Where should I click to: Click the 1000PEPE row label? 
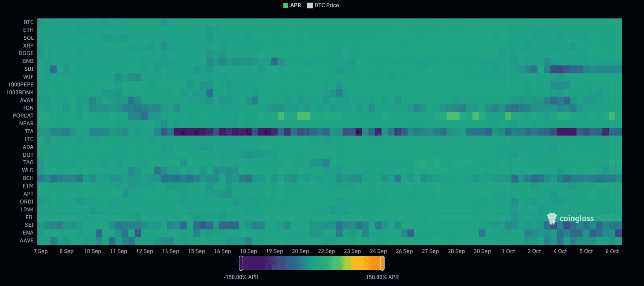pos(21,84)
